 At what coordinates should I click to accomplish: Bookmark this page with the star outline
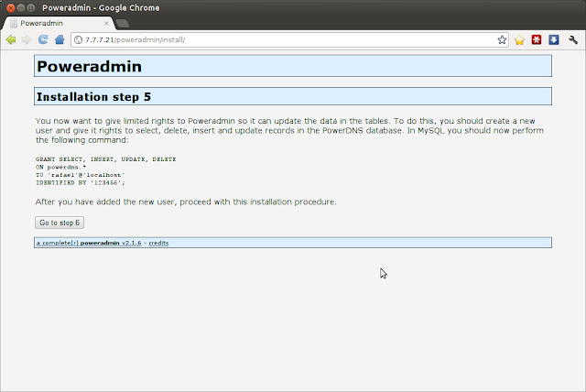(502, 40)
